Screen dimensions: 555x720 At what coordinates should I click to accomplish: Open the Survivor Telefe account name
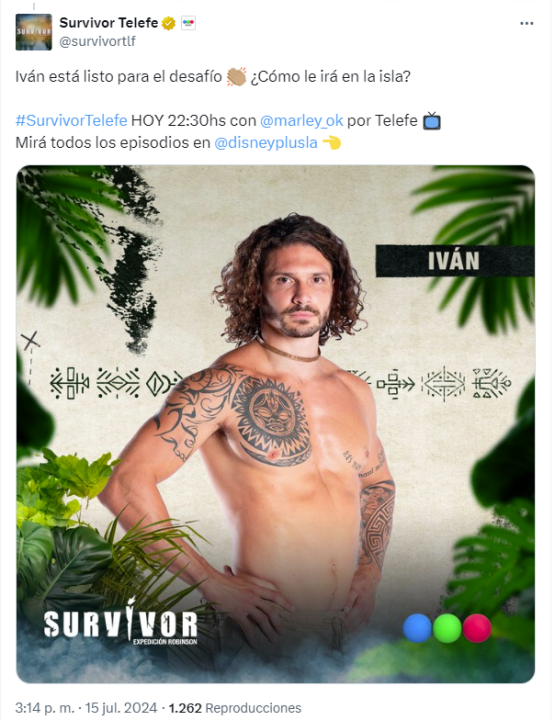(x=109, y=22)
